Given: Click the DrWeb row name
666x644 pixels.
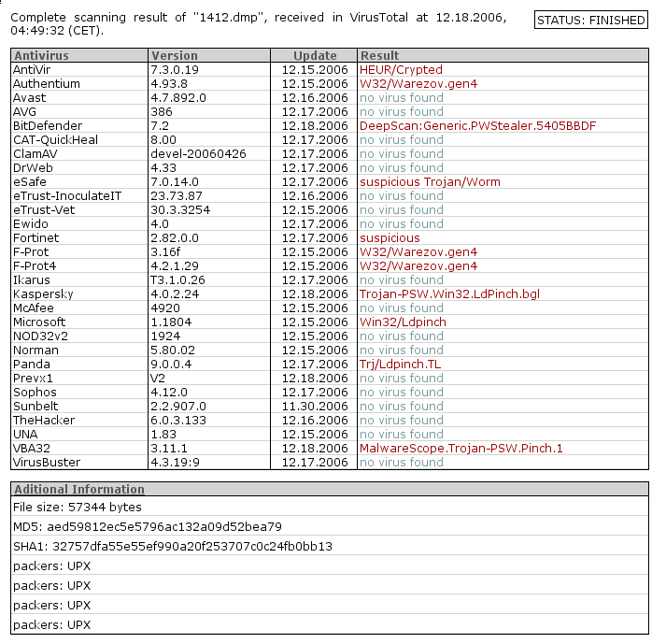Looking at the screenshot, I should click(33, 168).
